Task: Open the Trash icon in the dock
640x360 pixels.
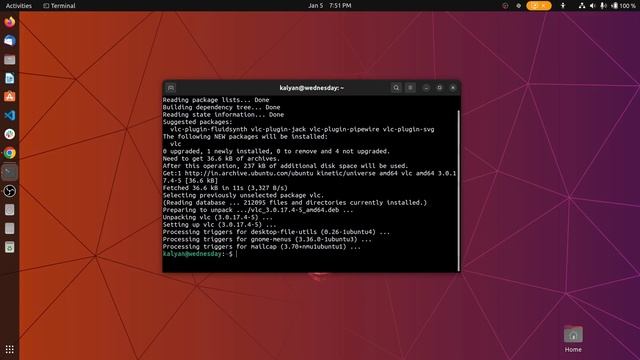Action: coord(10,247)
